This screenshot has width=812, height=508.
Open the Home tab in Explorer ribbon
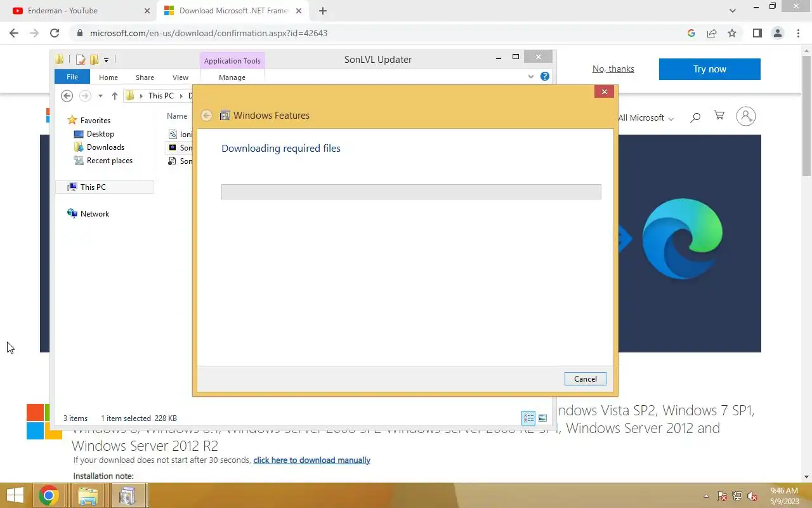click(108, 77)
